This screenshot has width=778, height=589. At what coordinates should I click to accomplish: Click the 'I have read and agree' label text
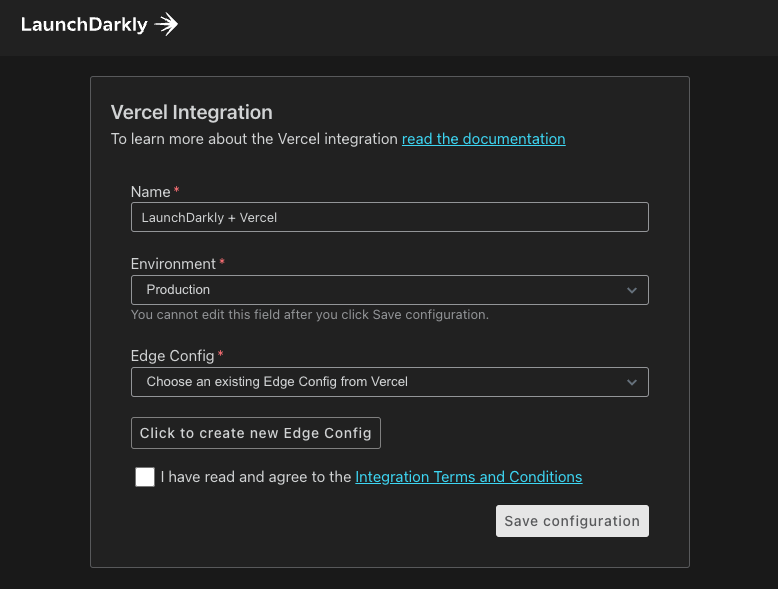click(256, 477)
